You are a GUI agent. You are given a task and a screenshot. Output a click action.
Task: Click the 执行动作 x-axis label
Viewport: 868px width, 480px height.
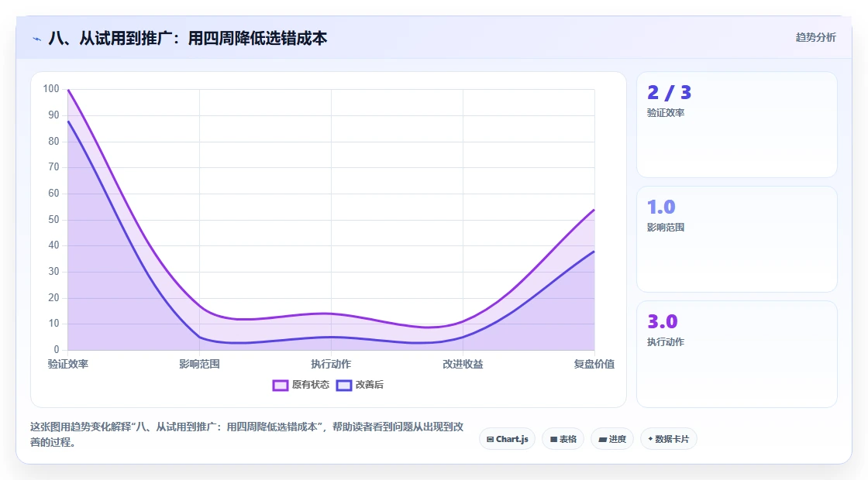point(331,364)
